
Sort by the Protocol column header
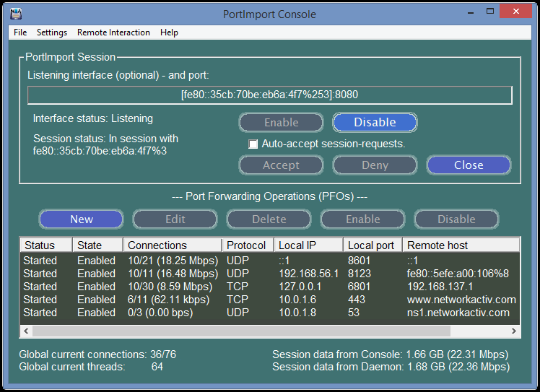point(247,245)
